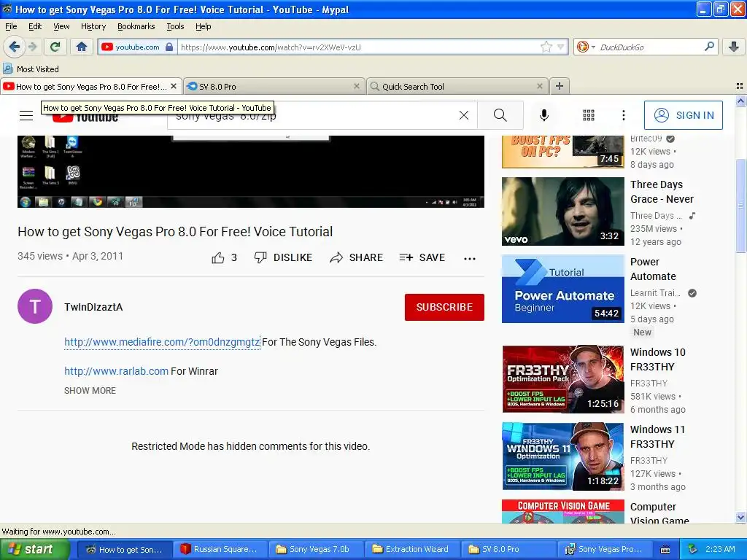Screen dimensions: 747x560
Task: Open the URL history dropdown arrow
Action: pos(561,47)
